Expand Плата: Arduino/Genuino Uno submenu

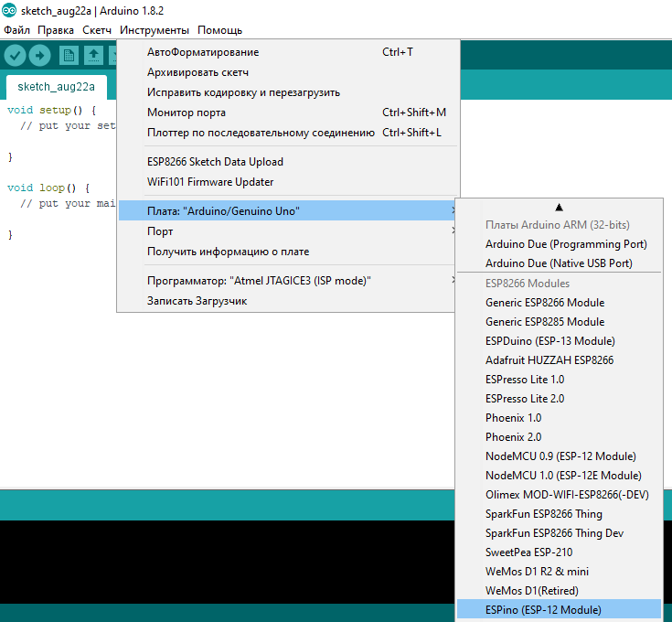(x=287, y=210)
